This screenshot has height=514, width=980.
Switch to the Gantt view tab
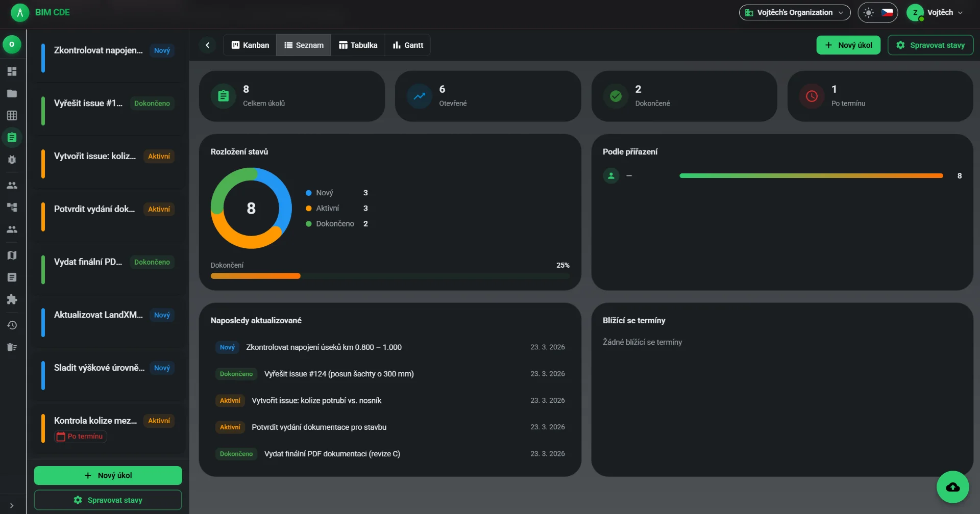point(408,45)
